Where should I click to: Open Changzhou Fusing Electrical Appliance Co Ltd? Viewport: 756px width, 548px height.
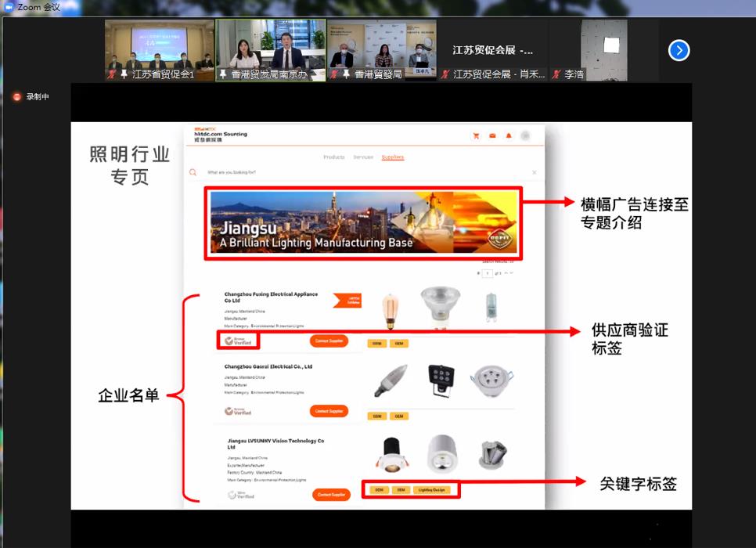(271, 297)
